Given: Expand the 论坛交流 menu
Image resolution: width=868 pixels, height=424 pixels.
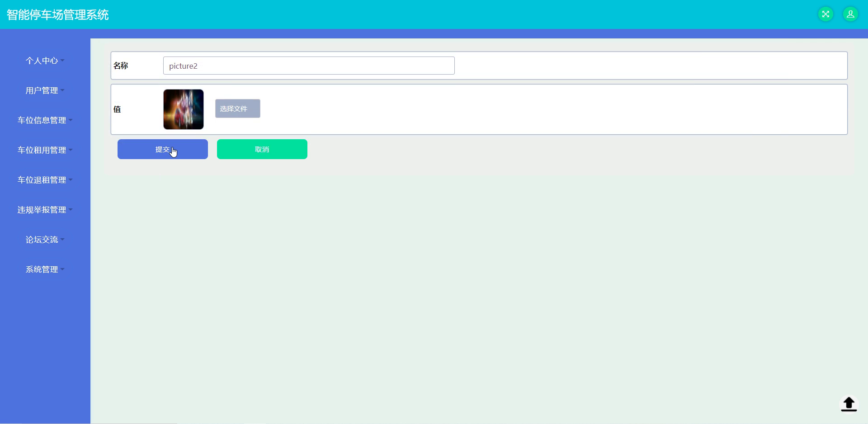Looking at the screenshot, I should tap(45, 240).
